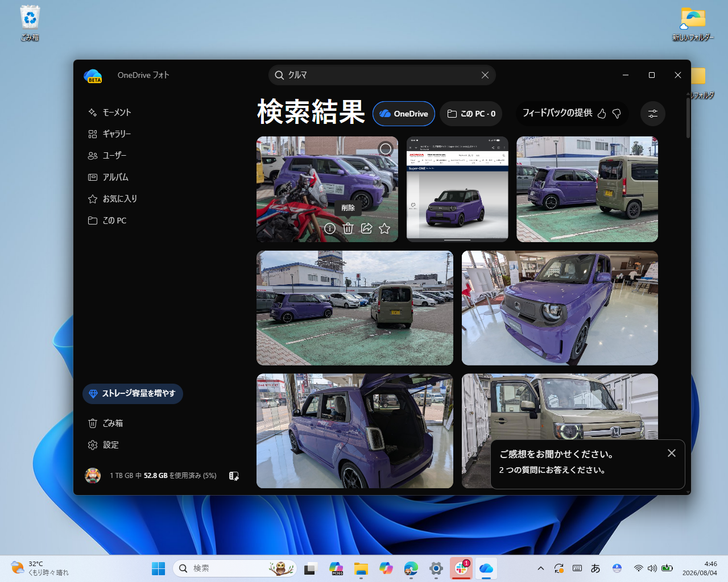The height and width of the screenshot is (582, 728).
Task: Select この PC in the sidebar
Action: pyautogui.click(x=107, y=221)
